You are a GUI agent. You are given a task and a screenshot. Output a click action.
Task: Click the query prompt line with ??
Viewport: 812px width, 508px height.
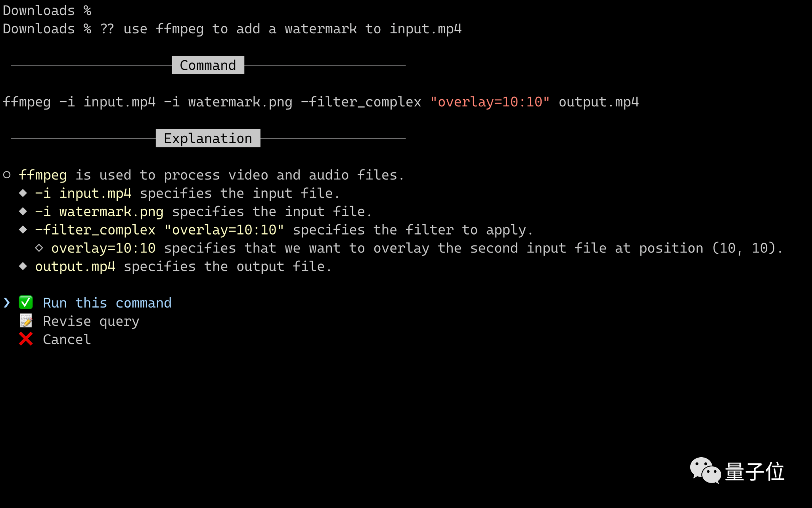[x=232, y=29]
